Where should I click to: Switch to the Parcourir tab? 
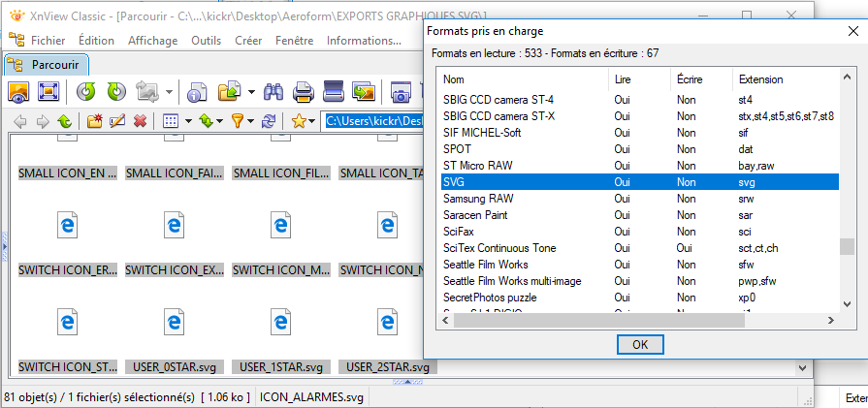click(47, 65)
